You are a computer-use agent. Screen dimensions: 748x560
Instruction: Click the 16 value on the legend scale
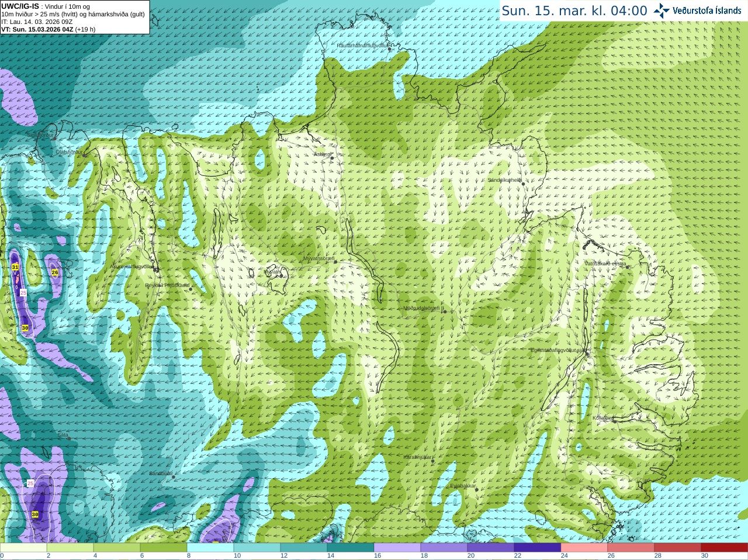click(378, 556)
